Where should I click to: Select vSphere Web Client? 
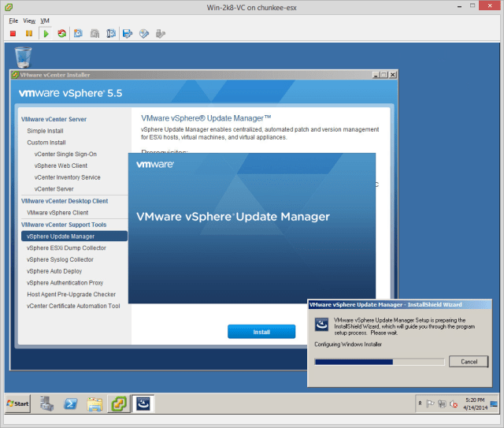pyautogui.click(x=61, y=166)
